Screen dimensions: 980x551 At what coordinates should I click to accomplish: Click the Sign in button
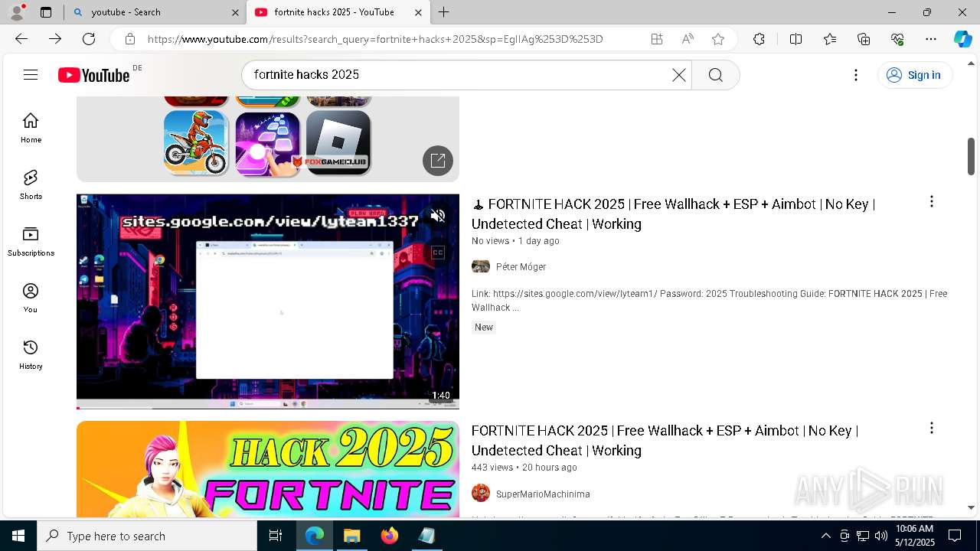(915, 75)
